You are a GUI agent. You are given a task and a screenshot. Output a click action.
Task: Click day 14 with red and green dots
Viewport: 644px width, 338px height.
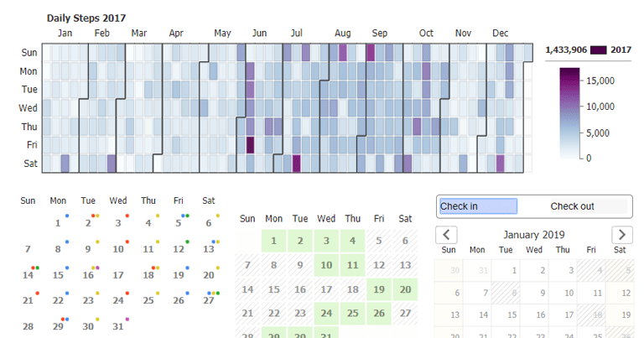coord(29,275)
